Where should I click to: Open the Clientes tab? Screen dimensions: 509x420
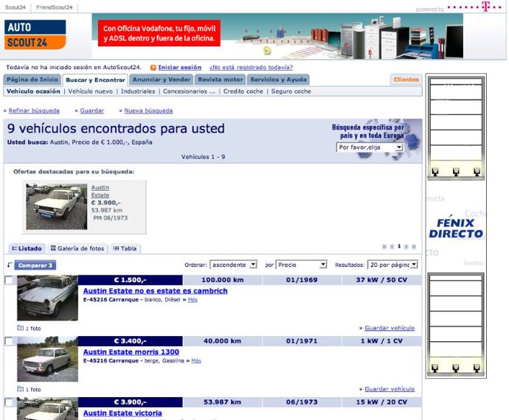point(406,80)
